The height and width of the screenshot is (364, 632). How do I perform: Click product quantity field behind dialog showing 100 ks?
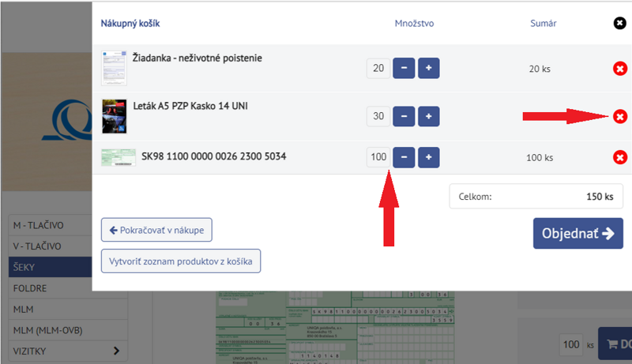click(571, 345)
